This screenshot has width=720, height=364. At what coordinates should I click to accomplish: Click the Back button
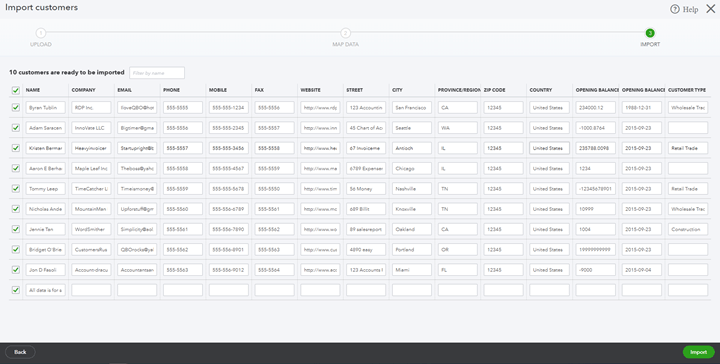[x=20, y=352]
